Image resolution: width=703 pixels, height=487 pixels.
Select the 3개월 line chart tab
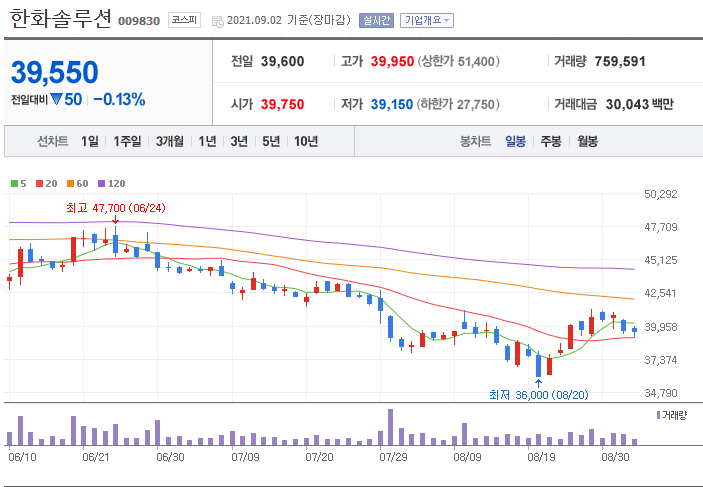click(x=170, y=141)
